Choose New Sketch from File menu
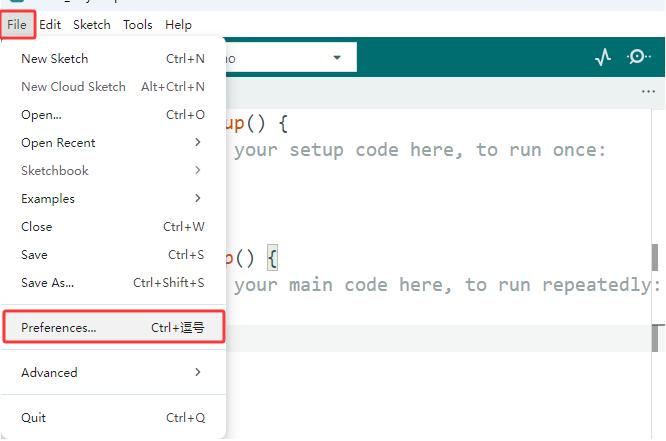666x441 pixels. (x=113, y=59)
